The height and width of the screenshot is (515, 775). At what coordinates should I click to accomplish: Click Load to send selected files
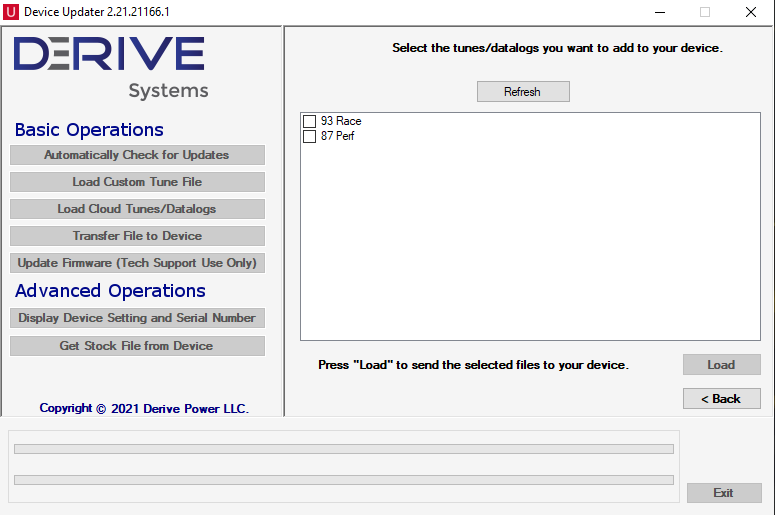pos(722,365)
